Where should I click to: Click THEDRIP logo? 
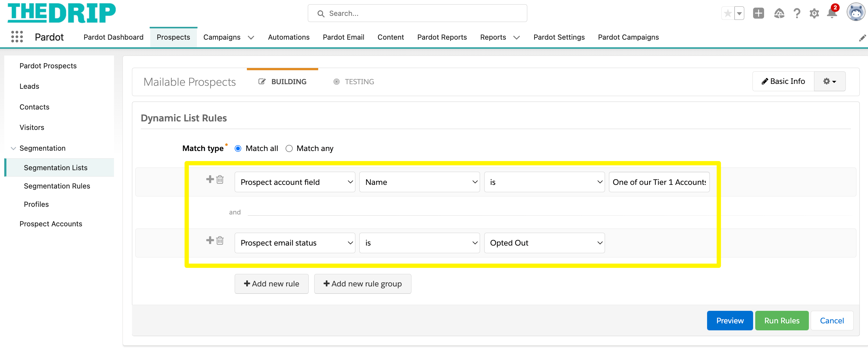coord(62,13)
